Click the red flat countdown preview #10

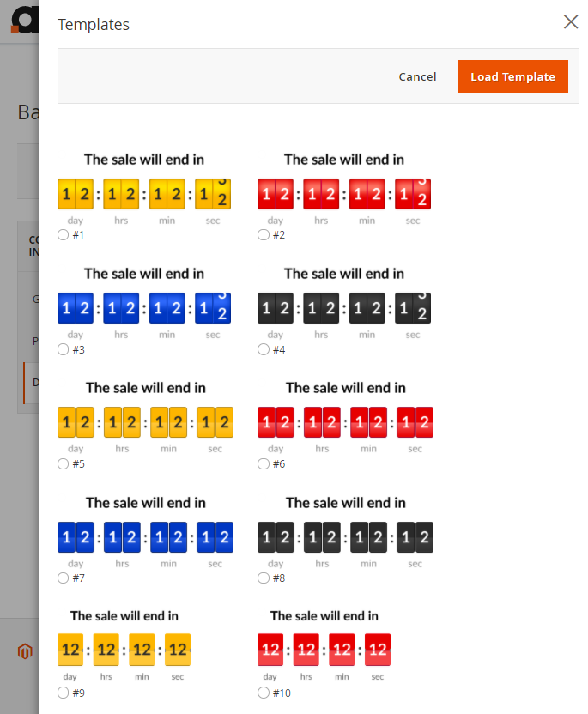tap(324, 650)
